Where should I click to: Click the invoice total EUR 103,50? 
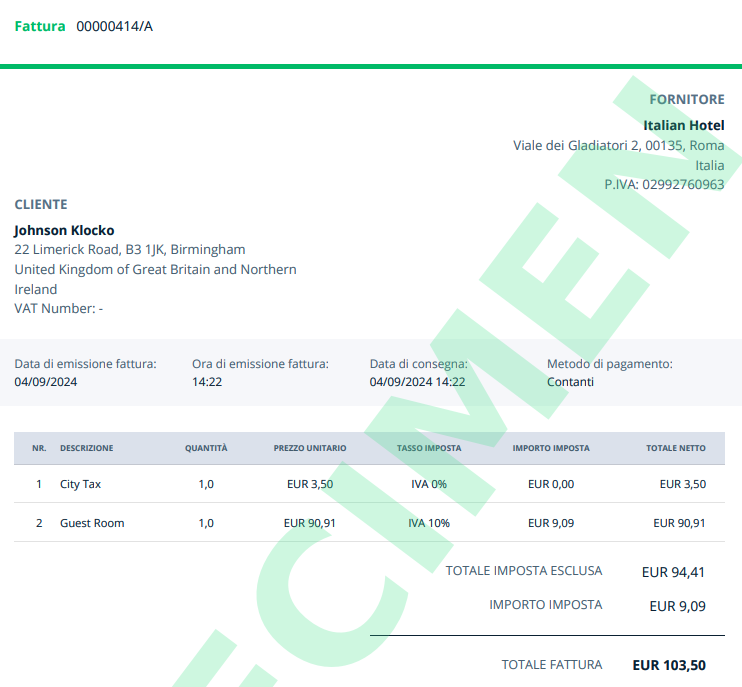pos(669,665)
